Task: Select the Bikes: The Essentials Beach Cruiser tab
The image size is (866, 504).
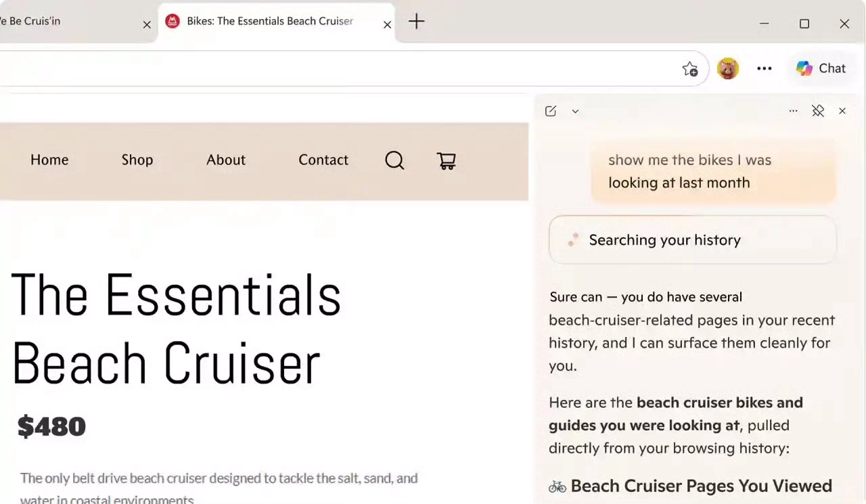Action: click(276, 22)
